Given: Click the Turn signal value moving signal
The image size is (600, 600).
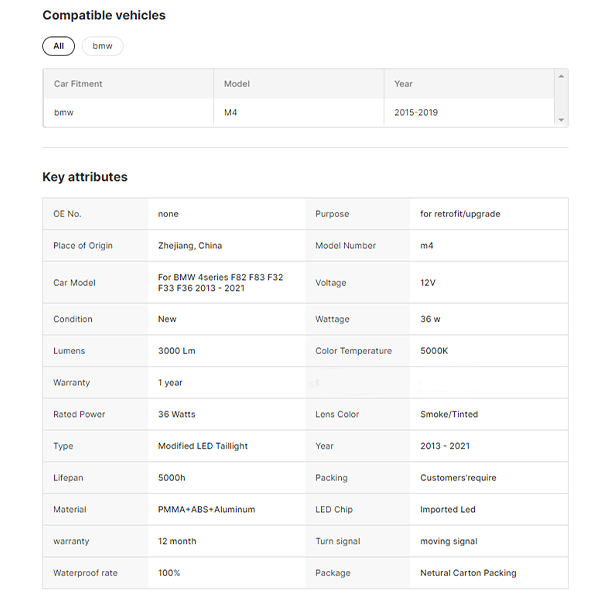Looking at the screenshot, I should click(449, 541).
